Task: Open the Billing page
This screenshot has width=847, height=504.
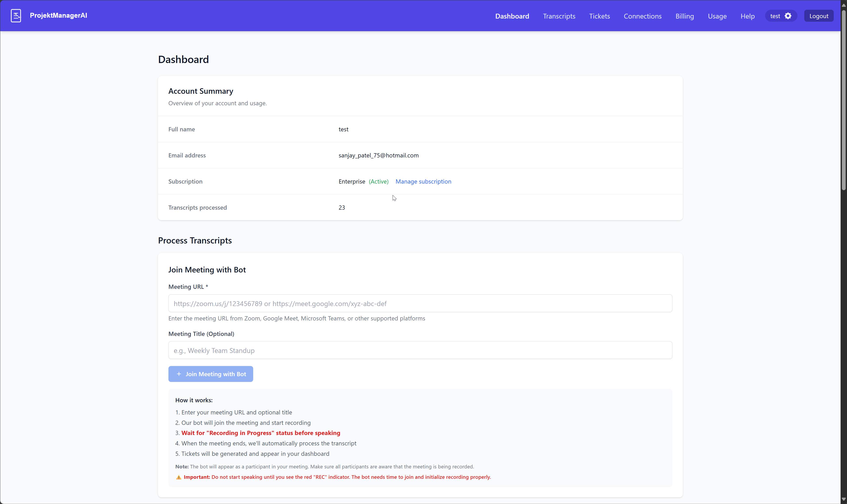Action: (x=684, y=16)
